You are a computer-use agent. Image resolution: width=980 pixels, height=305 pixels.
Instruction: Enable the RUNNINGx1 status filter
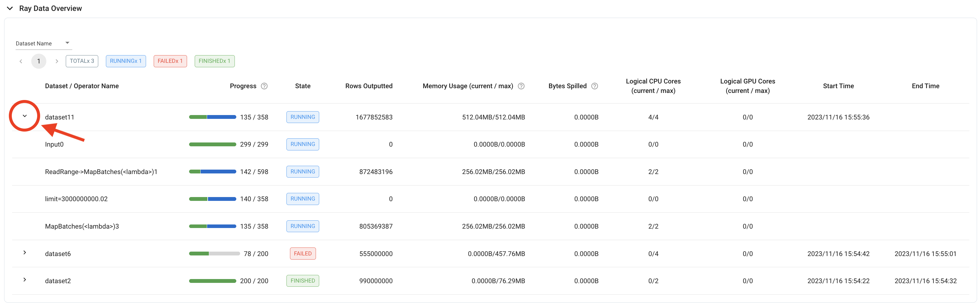click(x=126, y=61)
